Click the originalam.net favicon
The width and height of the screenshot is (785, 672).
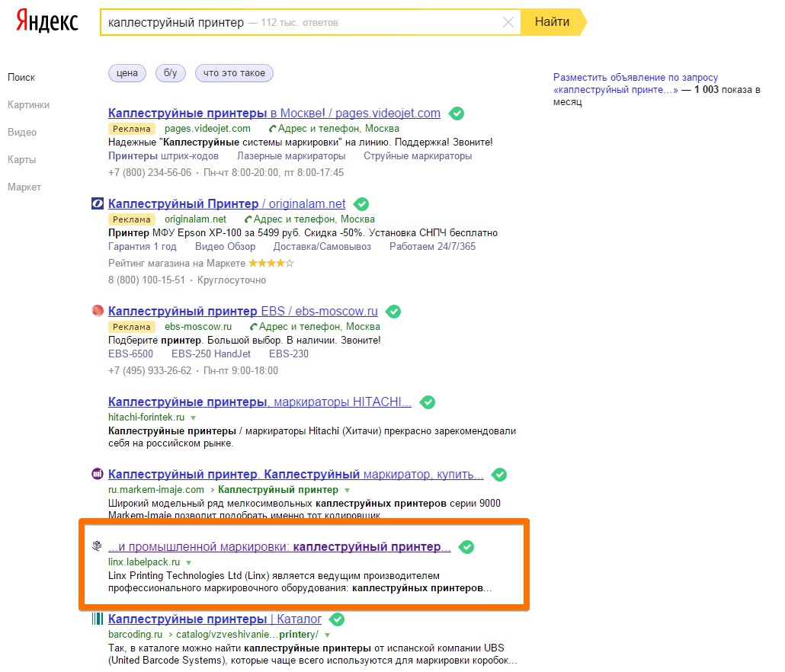(x=97, y=203)
